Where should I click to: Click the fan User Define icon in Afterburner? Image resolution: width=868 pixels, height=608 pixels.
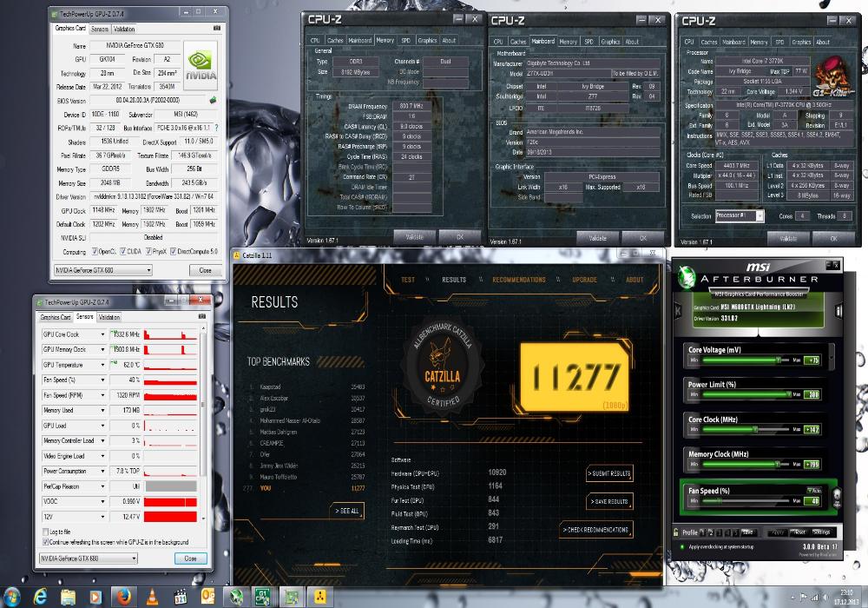click(837, 496)
